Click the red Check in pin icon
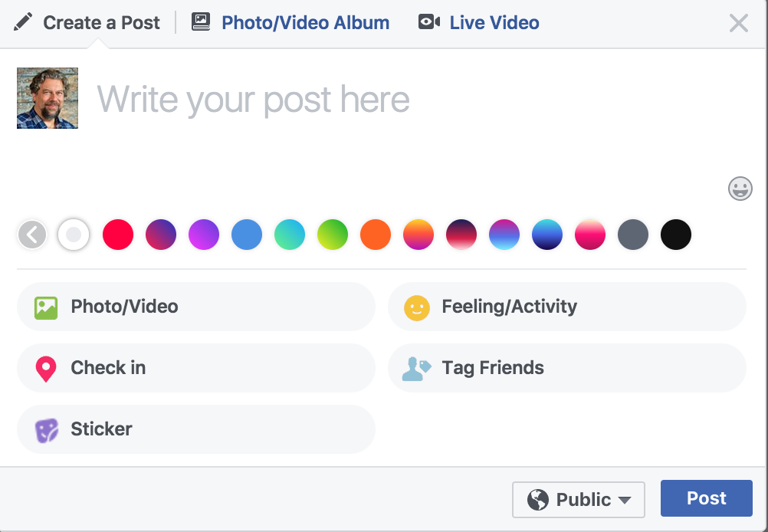Image resolution: width=768 pixels, height=532 pixels. 46,368
